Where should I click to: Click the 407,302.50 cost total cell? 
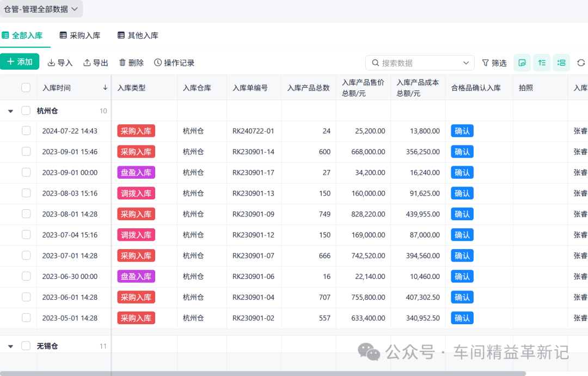click(418, 297)
